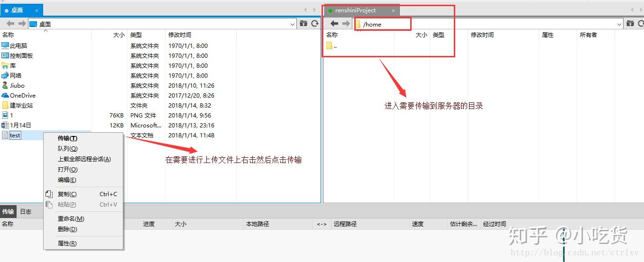Screen dimensions: 644x262
Task: Click the 库 libraries icon
Action: point(5,65)
